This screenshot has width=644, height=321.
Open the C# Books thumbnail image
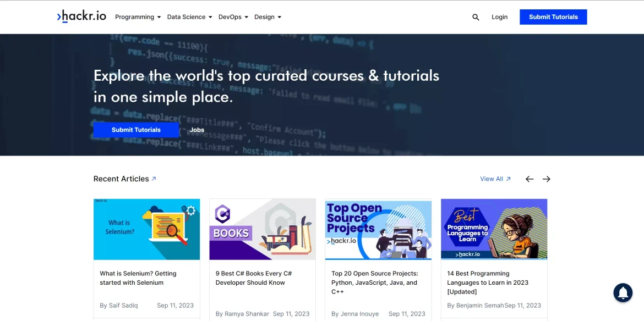click(x=263, y=229)
